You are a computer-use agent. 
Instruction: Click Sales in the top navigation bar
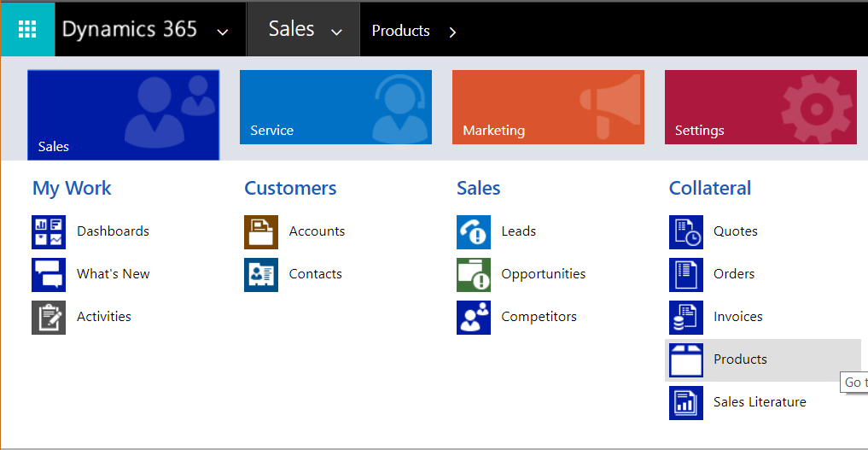click(291, 29)
